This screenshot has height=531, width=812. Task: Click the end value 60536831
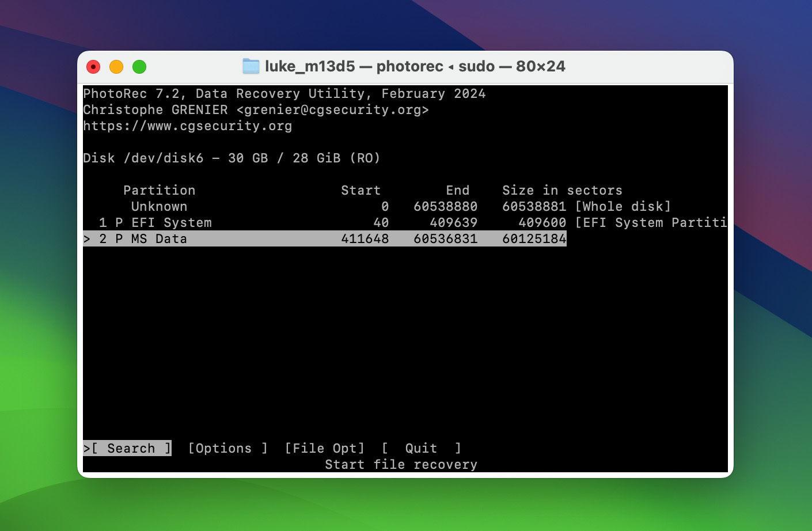[446, 238]
